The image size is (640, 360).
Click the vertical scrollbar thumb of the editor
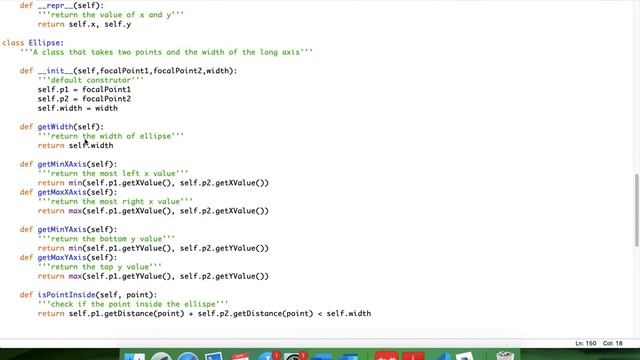pyautogui.click(x=636, y=210)
